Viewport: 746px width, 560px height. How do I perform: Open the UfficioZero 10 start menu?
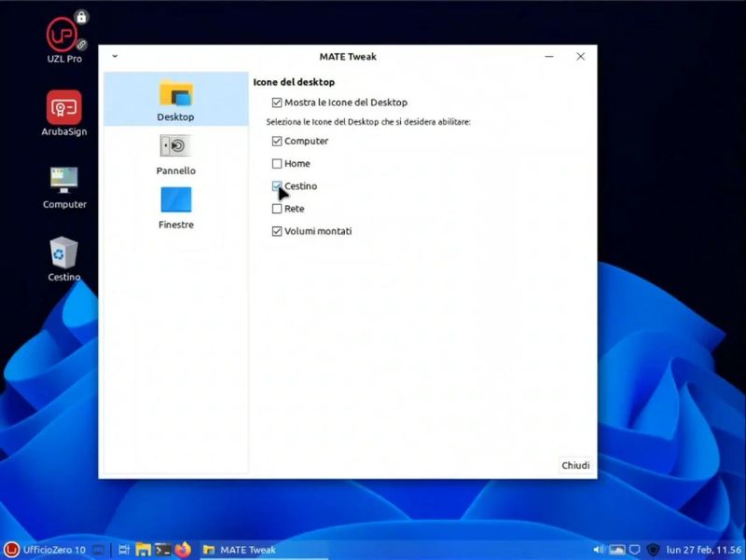(42, 550)
